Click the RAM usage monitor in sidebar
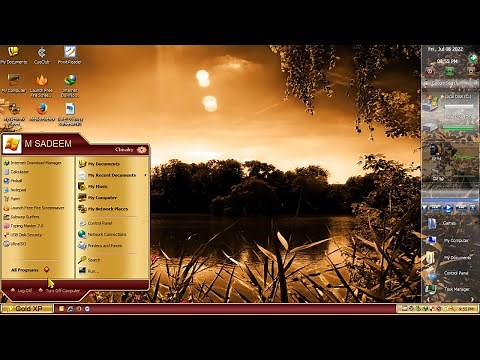480x360 pixels. click(x=450, y=173)
